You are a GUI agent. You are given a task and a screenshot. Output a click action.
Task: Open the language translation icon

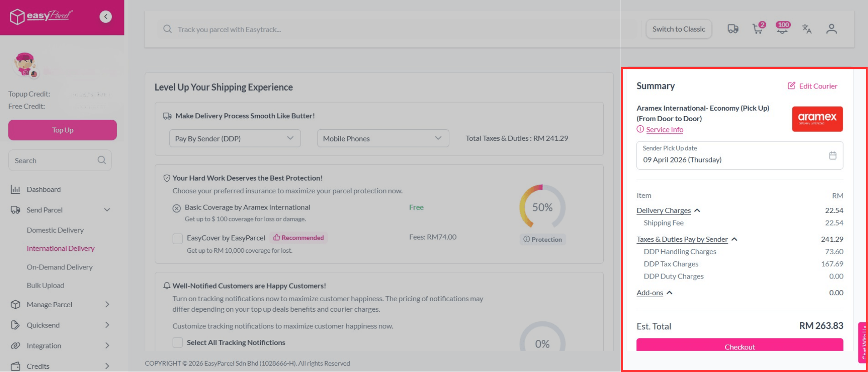click(807, 29)
